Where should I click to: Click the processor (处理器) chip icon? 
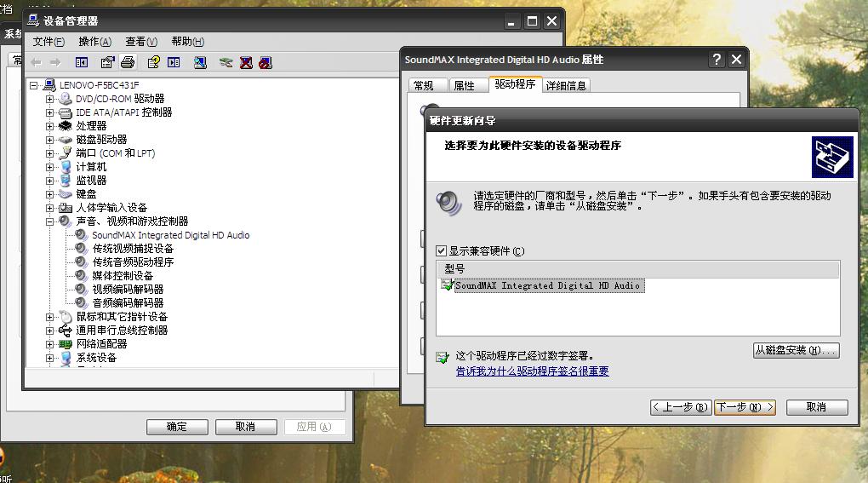[66, 126]
